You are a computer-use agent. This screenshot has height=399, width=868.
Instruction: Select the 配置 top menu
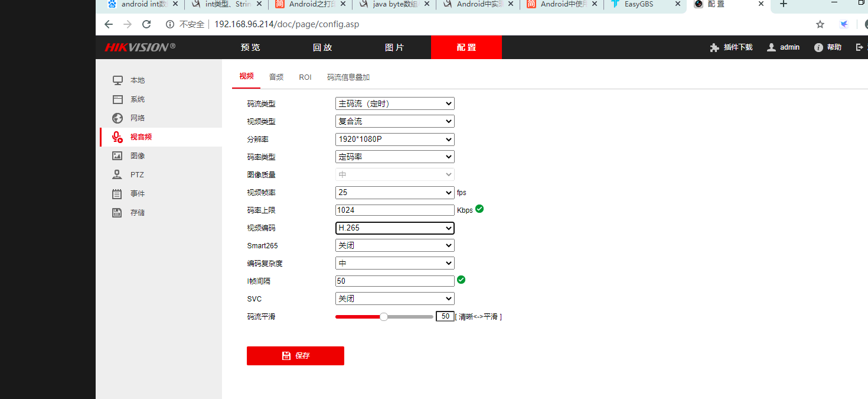(x=466, y=47)
